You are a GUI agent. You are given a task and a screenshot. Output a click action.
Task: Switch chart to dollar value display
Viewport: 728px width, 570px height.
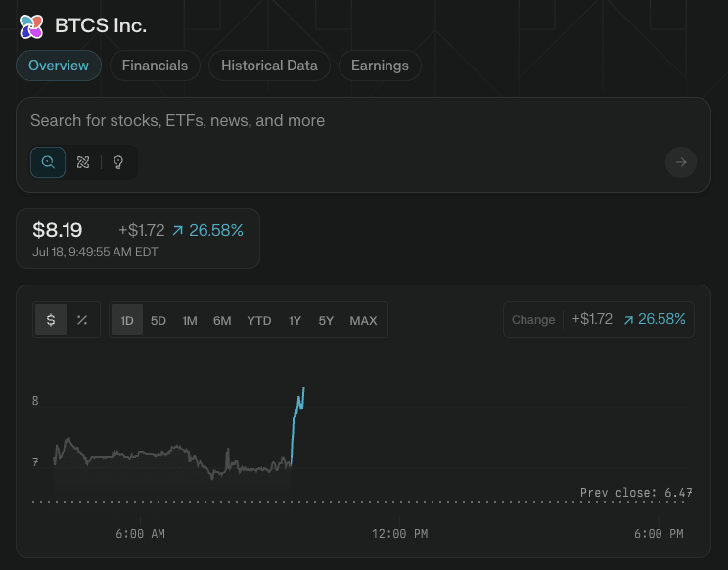(51, 320)
